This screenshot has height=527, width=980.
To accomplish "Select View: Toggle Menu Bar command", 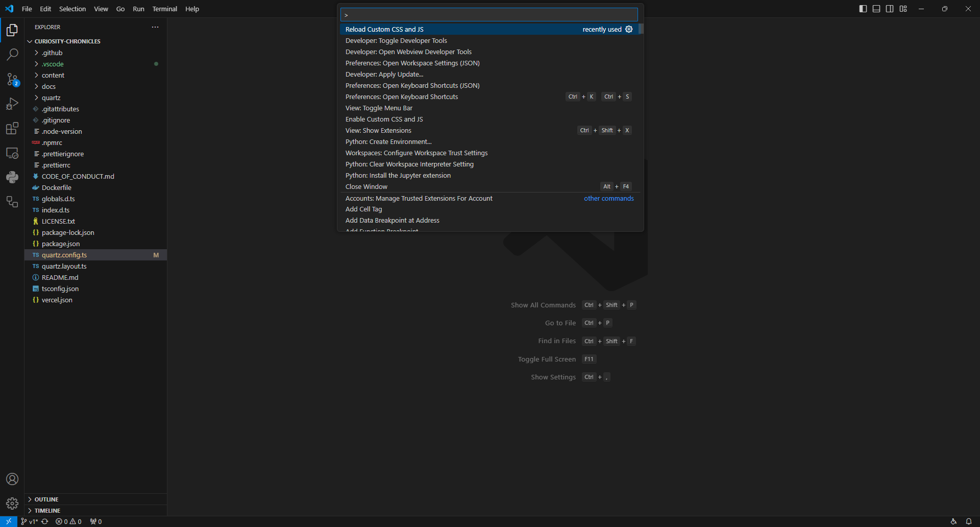I will coord(489,108).
